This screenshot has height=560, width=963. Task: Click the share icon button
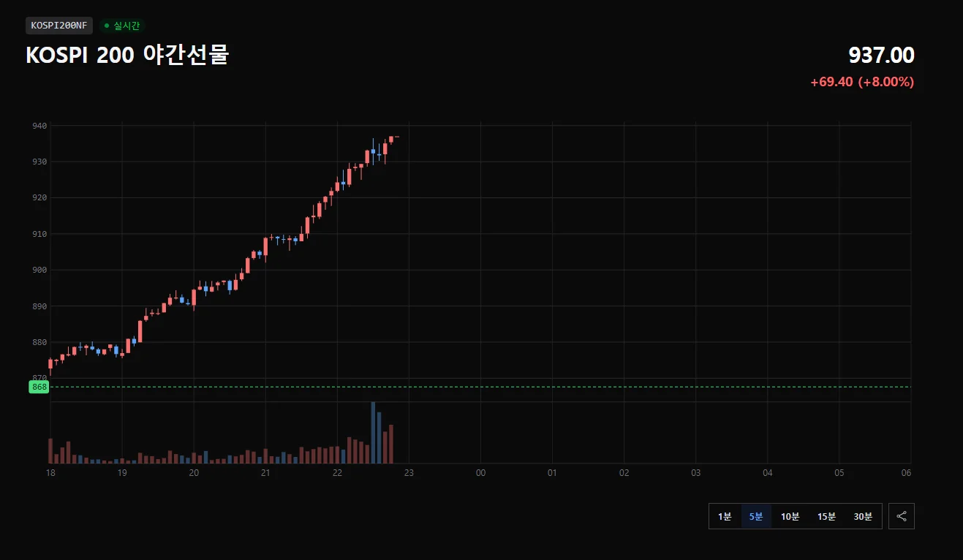(x=902, y=516)
